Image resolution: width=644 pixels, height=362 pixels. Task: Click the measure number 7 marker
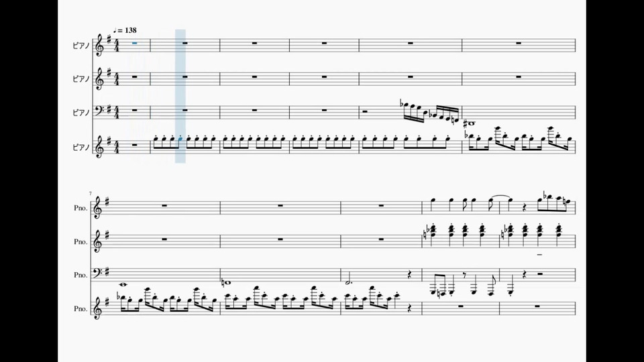pyautogui.click(x=91, y=193)
